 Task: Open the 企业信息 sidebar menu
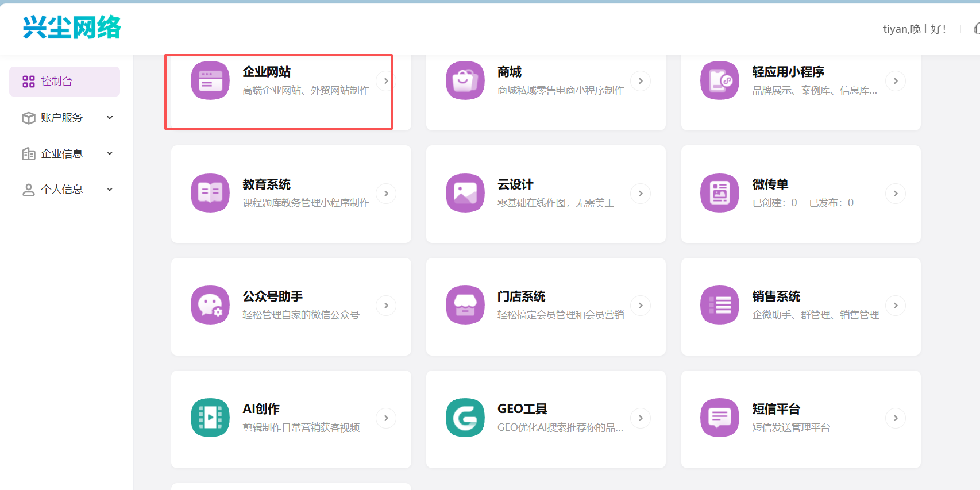64,153
